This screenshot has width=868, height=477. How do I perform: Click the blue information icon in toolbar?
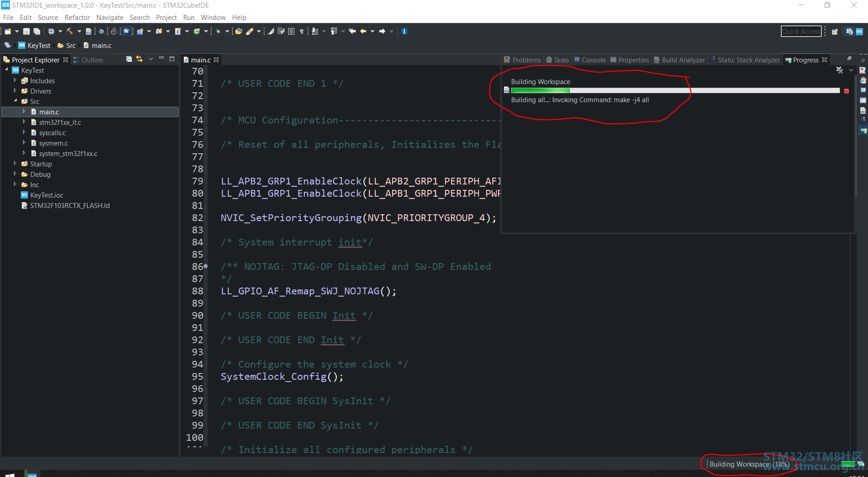coord(404,31)
